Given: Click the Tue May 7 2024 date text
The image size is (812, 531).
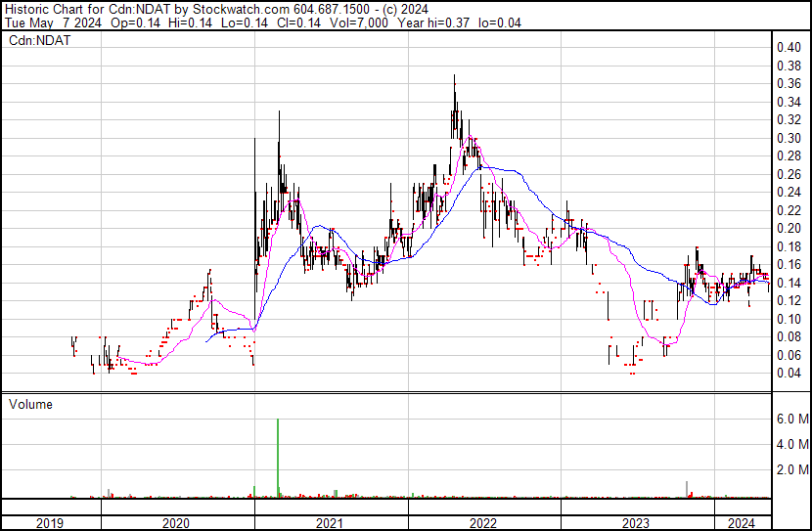Looking at the screenshot, I should point(45,23).
